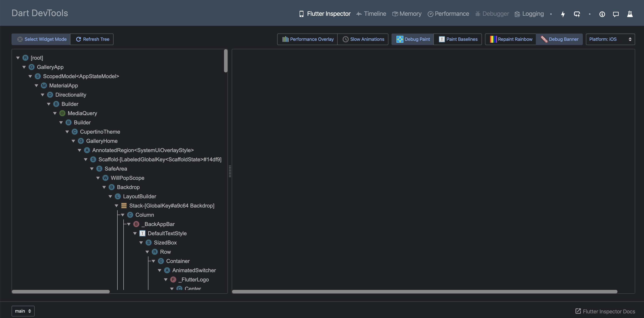Image resolution: width=644 pixels, height=318 pixels.
Task: Collapse the Container node arrow
Action: coord(153,261)
